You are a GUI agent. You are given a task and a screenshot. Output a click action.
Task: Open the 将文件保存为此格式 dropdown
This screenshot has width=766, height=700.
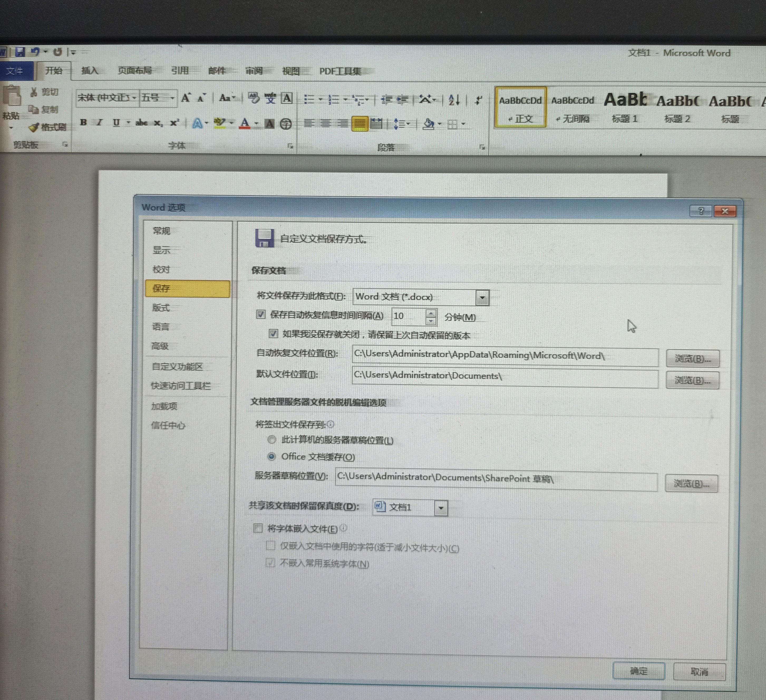coord(482,297)
